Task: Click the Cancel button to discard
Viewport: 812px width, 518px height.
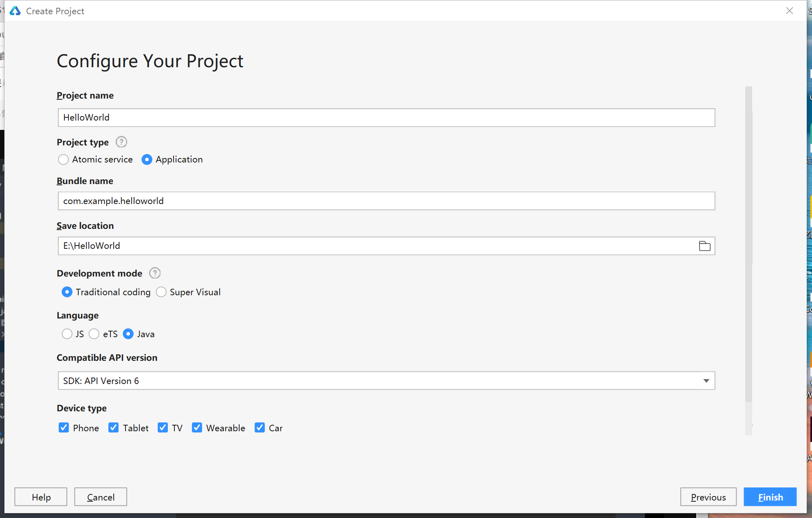Action: (100, 497)
